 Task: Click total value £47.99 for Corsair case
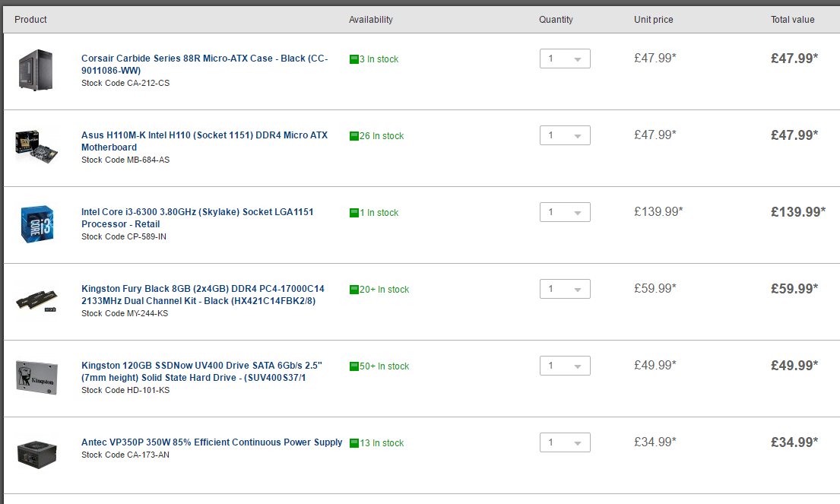(794, 59)
